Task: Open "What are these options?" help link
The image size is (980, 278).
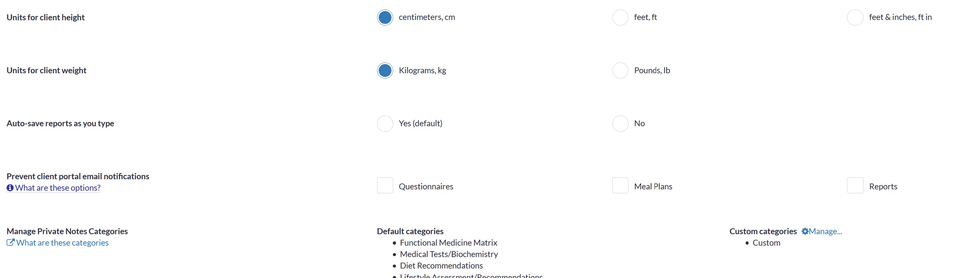Action: coord(58,188)
